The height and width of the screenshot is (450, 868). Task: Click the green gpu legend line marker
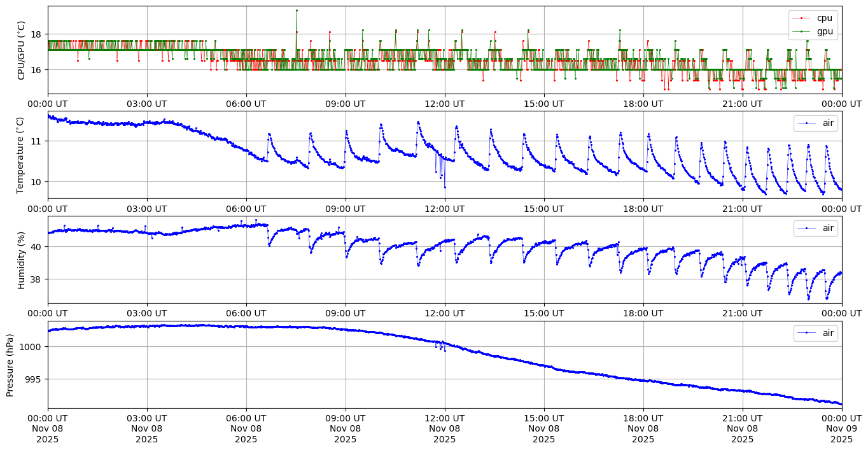[802, 31]
